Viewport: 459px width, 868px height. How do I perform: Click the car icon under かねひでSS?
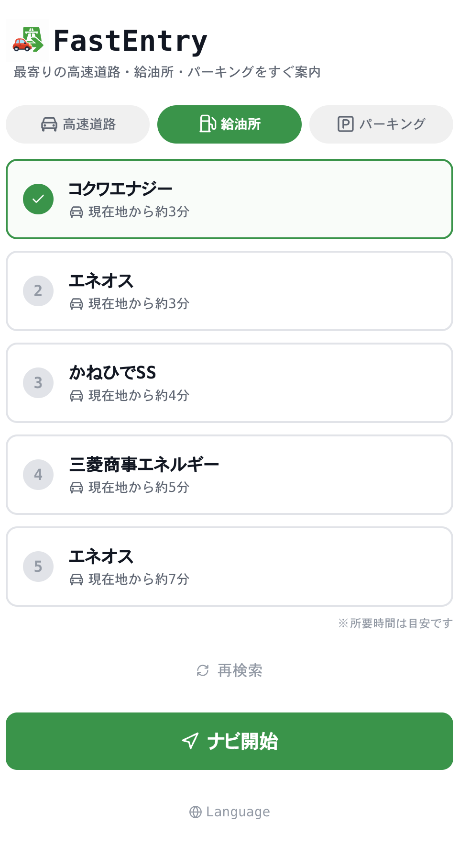[76, 396]
